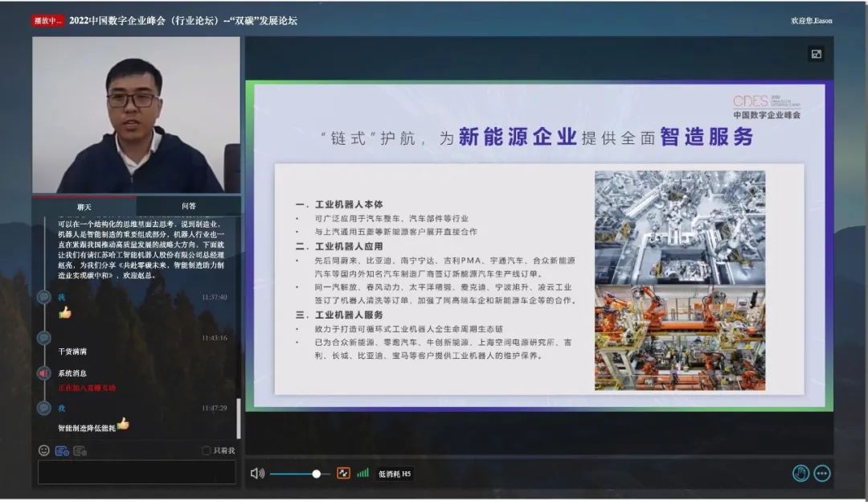Select the 低消耗 H5 quality option
Image resolution: width=868 pixels, height=502 pixels.
(395, 474)
